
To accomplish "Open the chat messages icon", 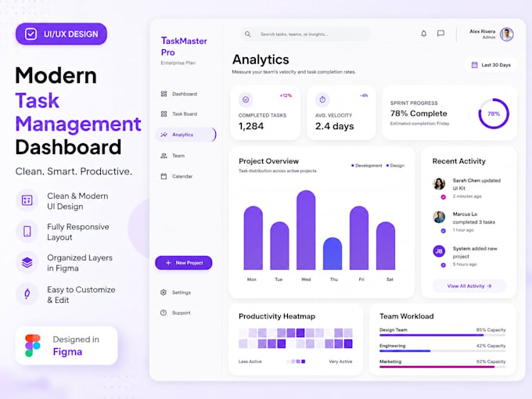I will tap(440, 33).
